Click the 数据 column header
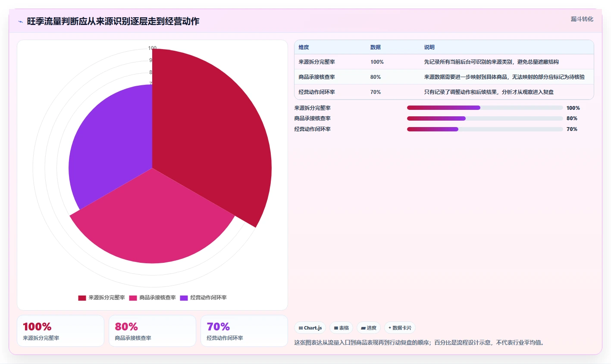The width and height of the screenshot is (611, 364). point(376,47)
